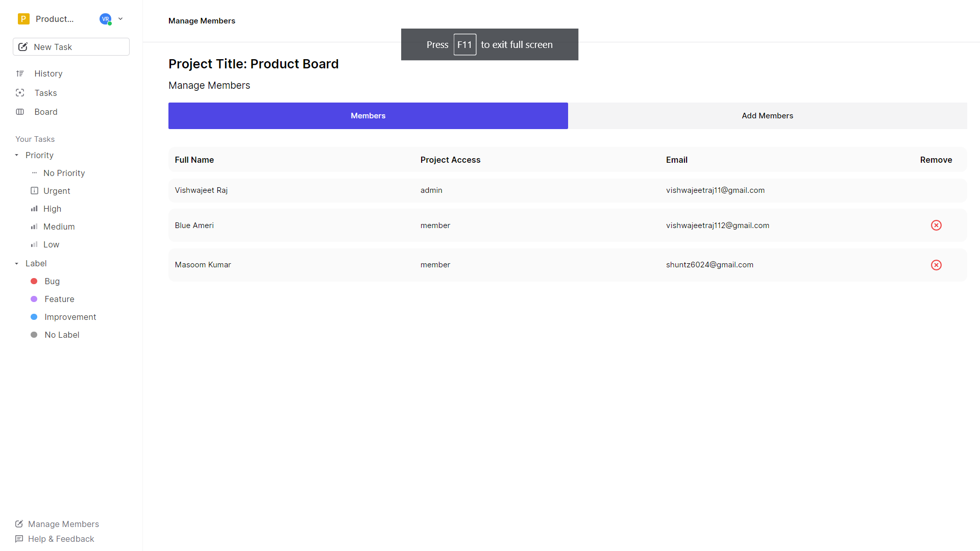
Task: Remove Blue Ameri from project
Action: click(x=936, y=224)
